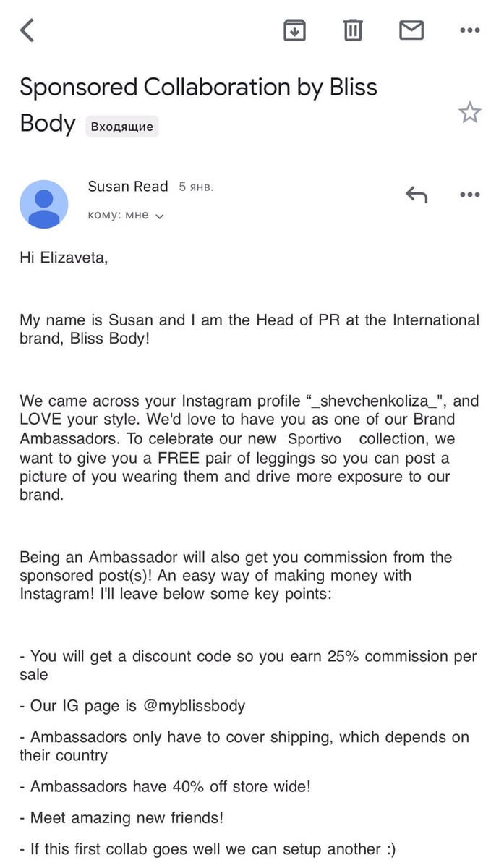
Task: Tap the Sportivo collection name
Action: [x=318, y=439]
